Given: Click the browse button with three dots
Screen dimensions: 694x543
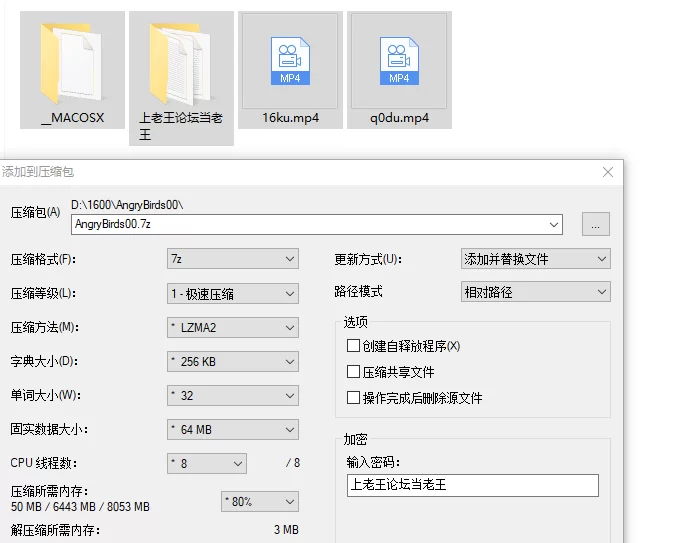Looking at the screenshot, I should [595, 224].
